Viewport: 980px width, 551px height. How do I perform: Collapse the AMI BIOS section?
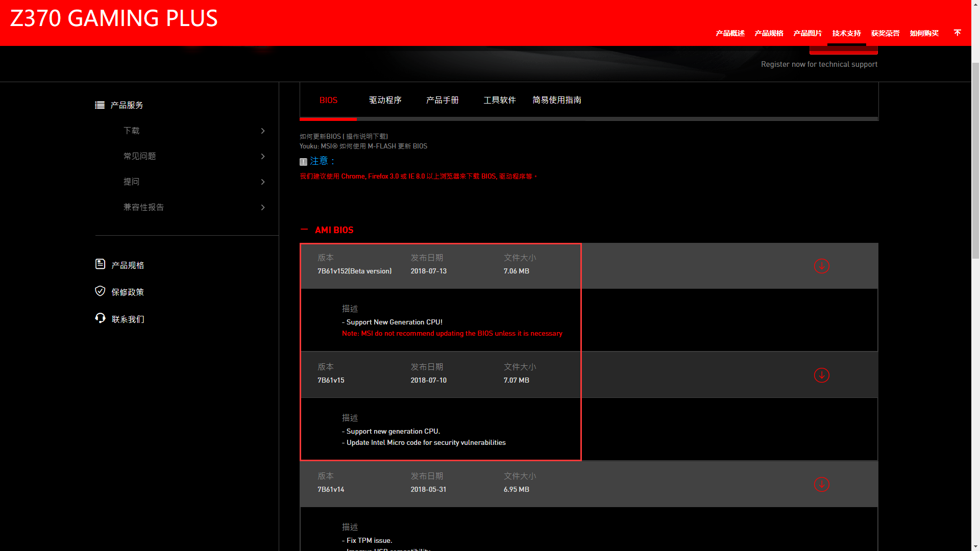point(304,230)
